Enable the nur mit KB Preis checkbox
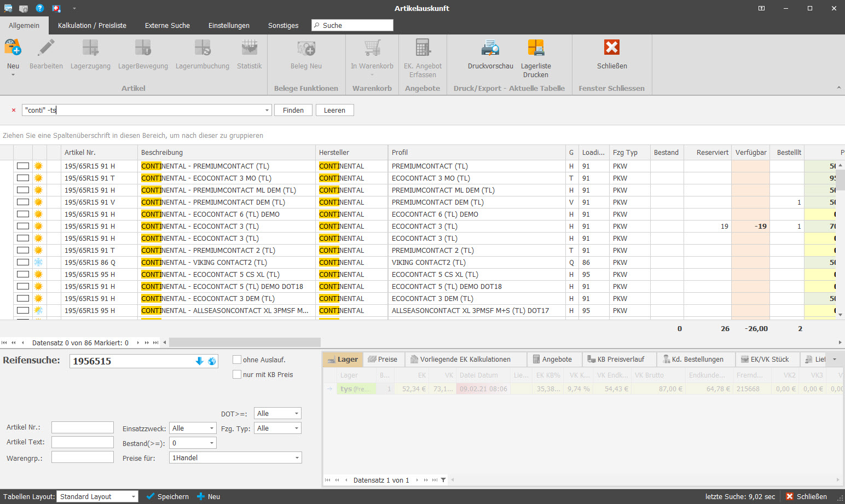 237,374
